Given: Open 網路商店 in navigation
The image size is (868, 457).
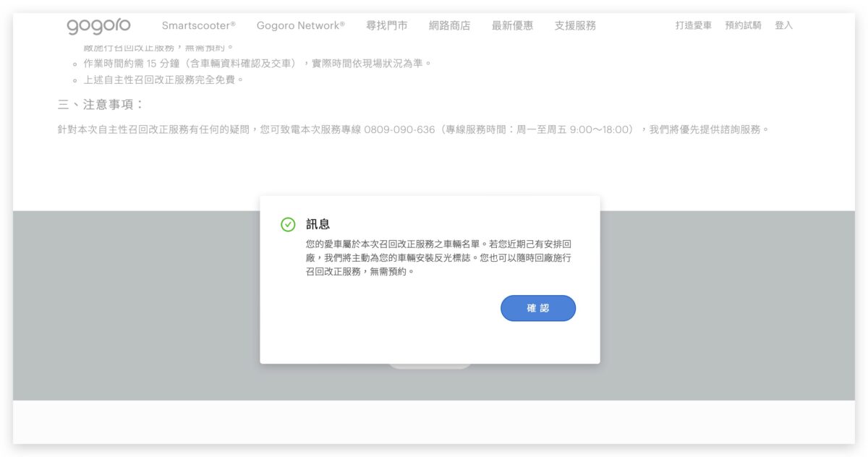Looking at the screenshot, I should pyautogui.click(x=449, y=25).
